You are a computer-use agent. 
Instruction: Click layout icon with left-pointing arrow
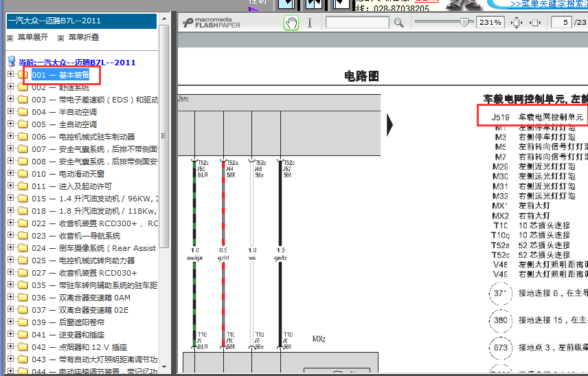[x=341, y=5]
